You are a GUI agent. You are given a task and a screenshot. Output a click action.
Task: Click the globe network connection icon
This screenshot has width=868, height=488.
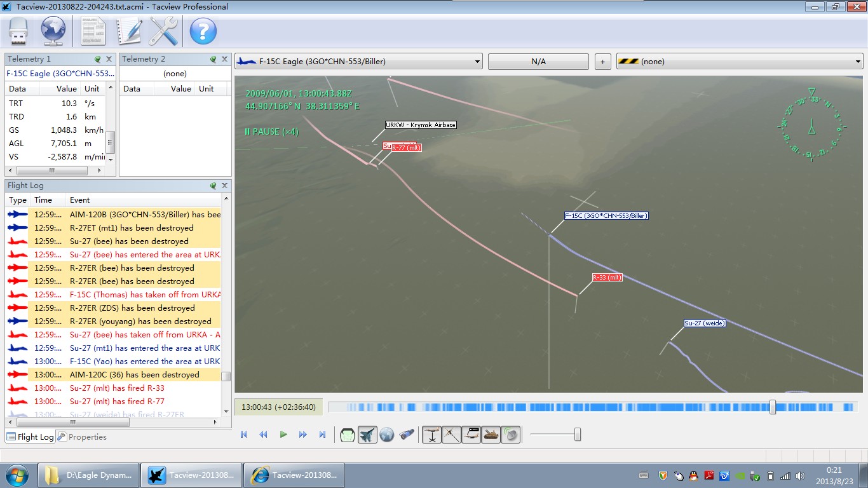54,31
